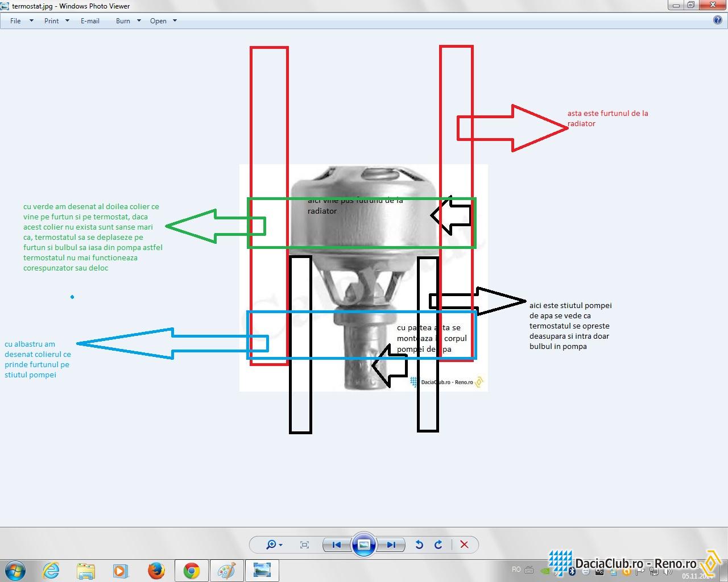Click the Help question mark icon
This screenshot has height=582, width=728.
click(x=718, y=20)
